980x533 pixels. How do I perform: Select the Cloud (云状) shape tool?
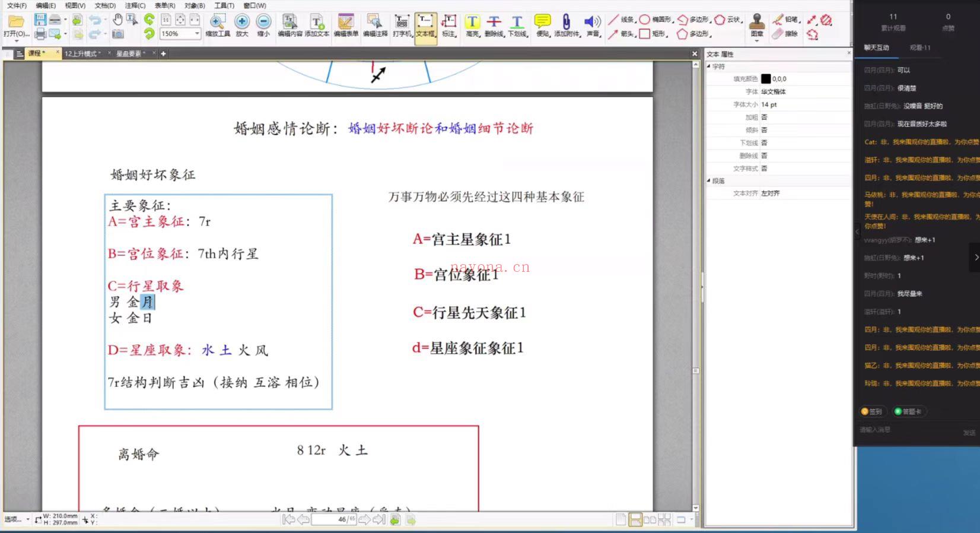point(728,20)
